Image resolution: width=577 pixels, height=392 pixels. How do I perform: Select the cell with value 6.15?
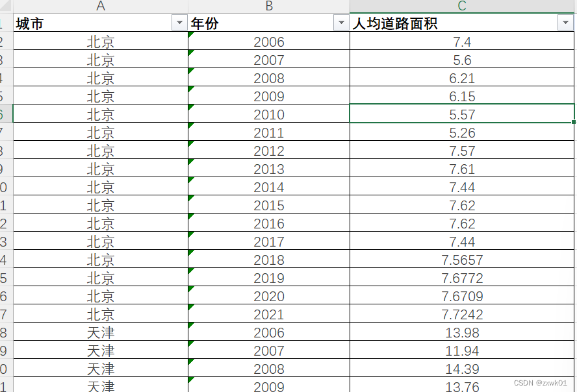click(x=462, y=95)
